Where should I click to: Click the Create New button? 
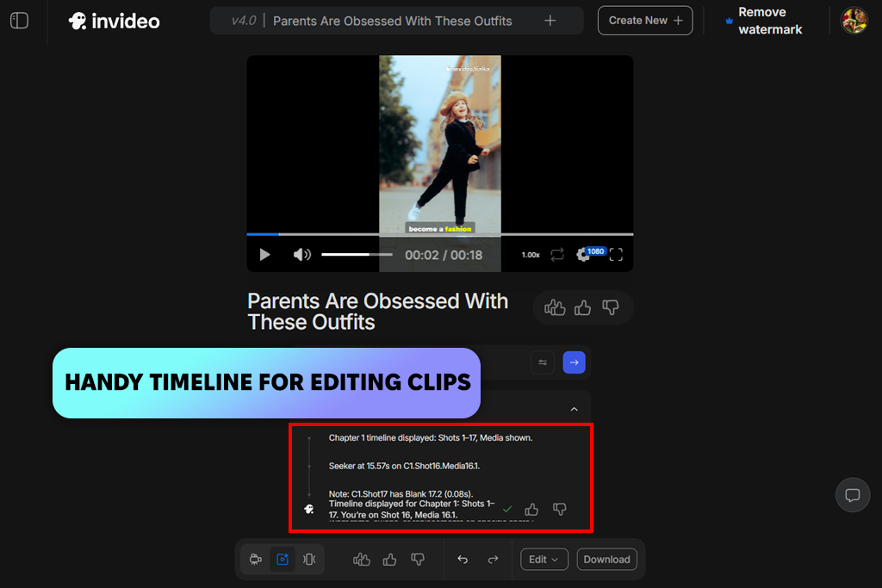(x=645, y=21)
